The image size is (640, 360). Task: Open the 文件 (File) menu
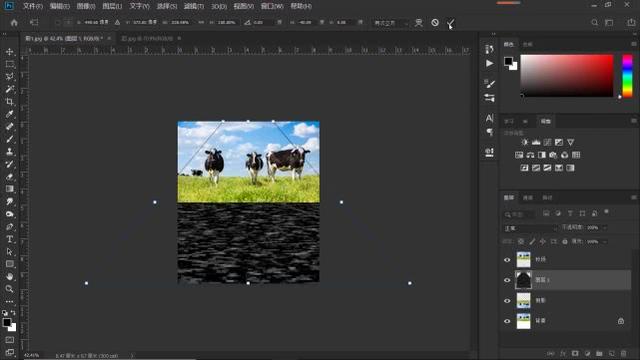pos(33,6)
